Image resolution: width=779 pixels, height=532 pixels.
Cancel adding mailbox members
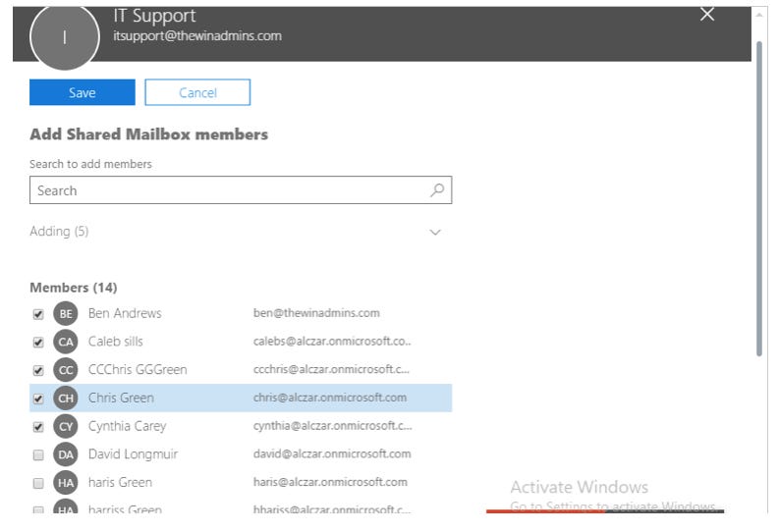[197, 92]
